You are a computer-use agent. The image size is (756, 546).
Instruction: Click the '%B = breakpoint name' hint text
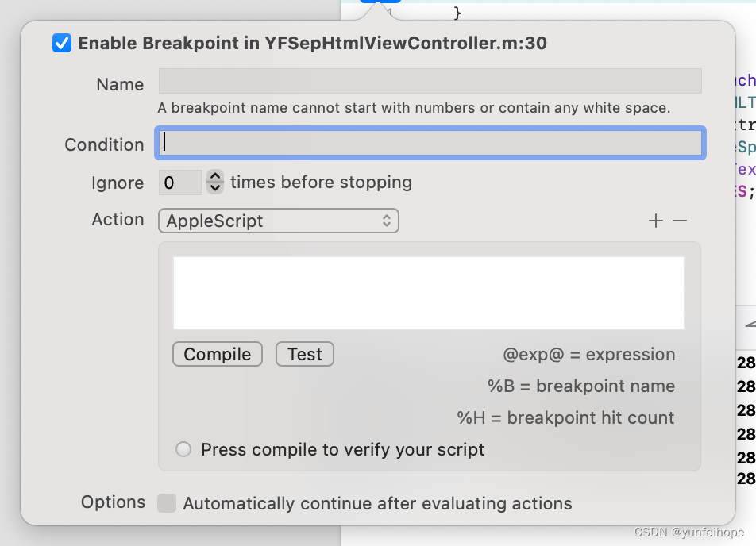click(581, 386)
